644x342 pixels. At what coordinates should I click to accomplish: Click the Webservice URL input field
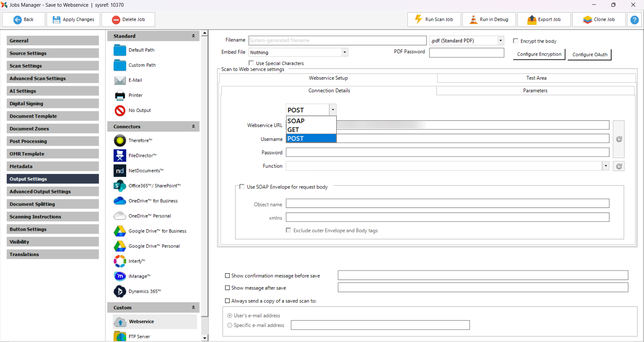tap(472, 125)
